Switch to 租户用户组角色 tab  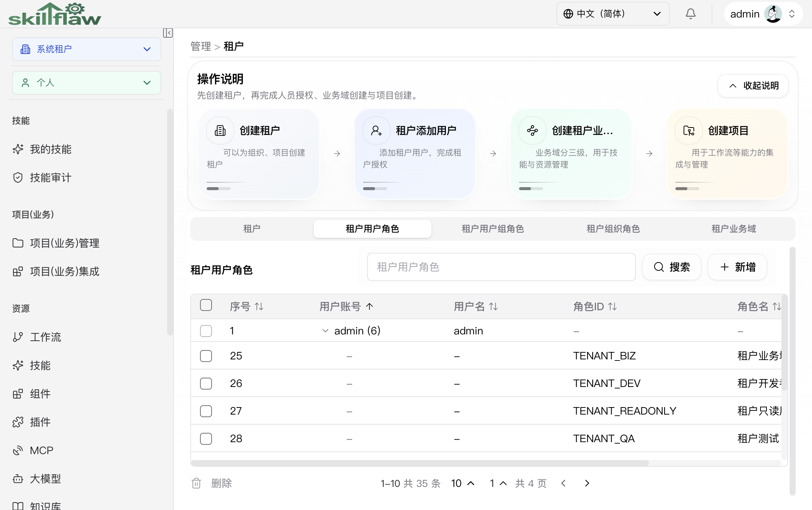(x=493, y=229)
